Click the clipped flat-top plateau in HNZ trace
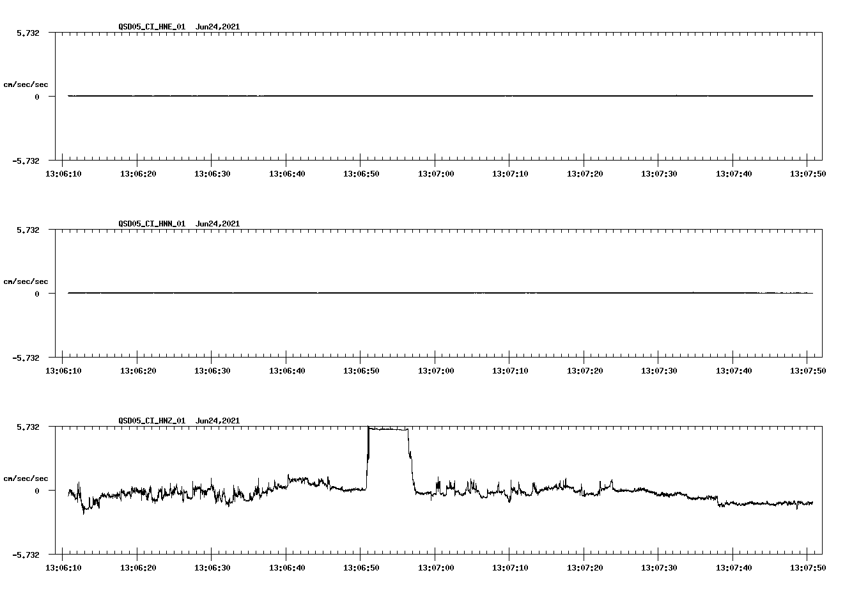Image resolution: width=868 pixels, height=591 pixels. [388, 429]
